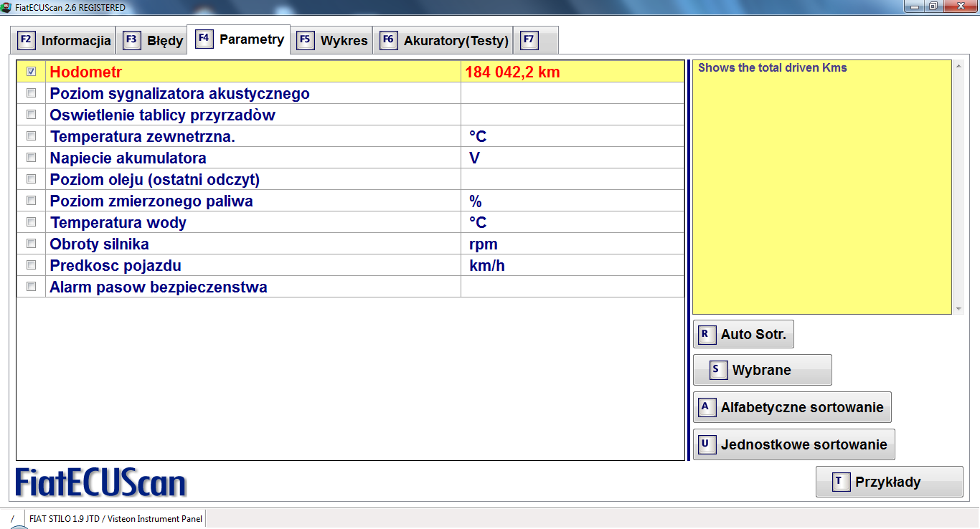Click the km/h unit cell
980x529 pixels.
tap(572, 265)
